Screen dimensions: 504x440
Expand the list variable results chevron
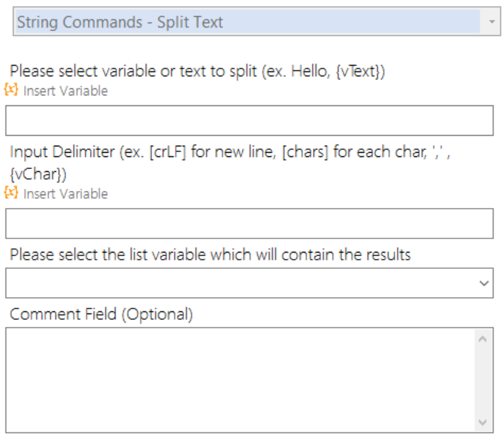point(483,283)
